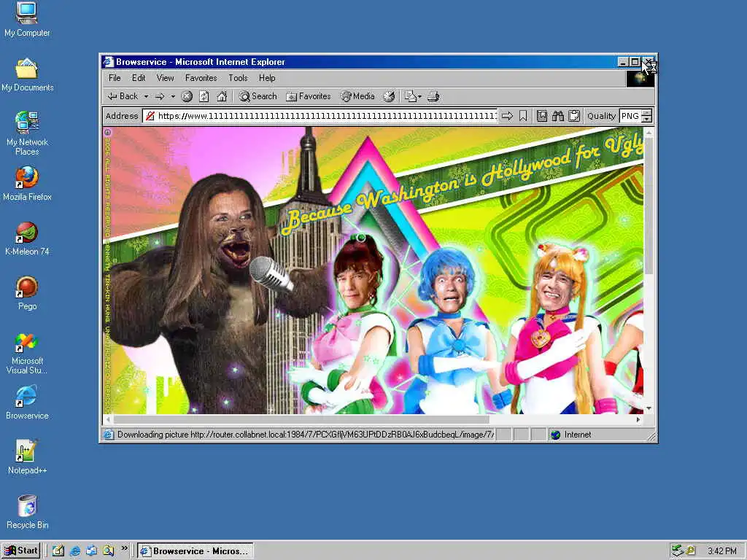Open the Help menu
The width and height of the screenshot is (747, 560).
click(x=267, y=78)
